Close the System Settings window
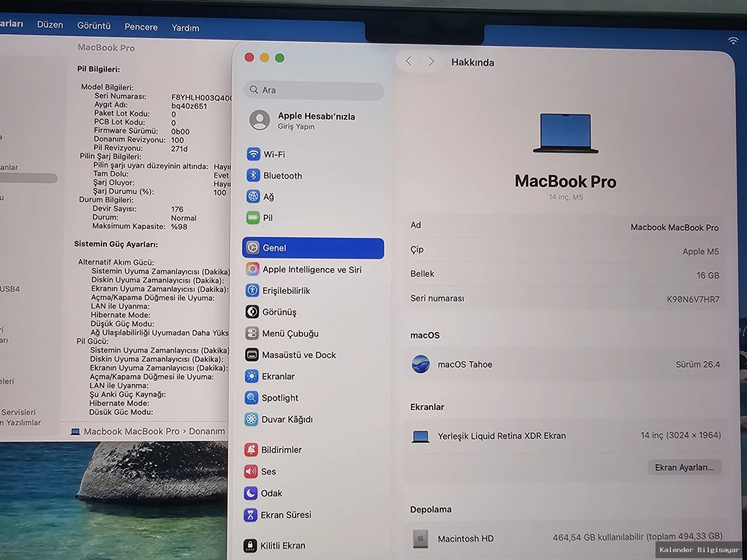The width and height of the screenshot is (747, 560). 249,57
